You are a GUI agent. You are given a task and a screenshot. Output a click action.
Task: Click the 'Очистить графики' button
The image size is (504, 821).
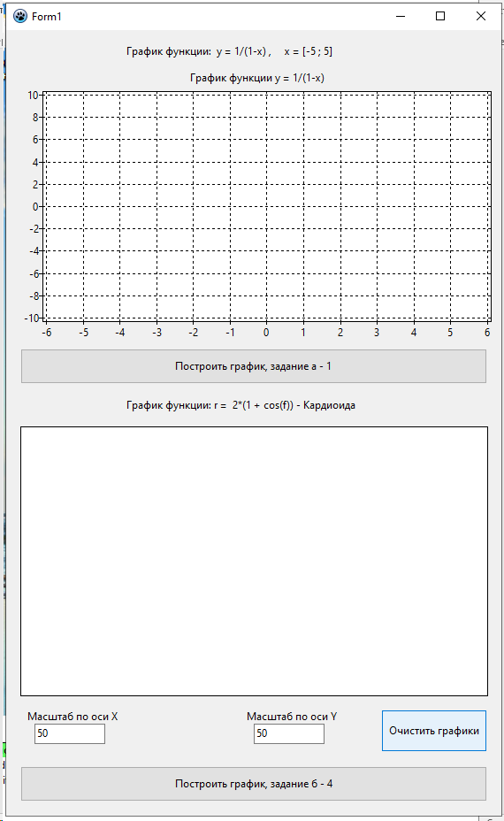(434, 731)
